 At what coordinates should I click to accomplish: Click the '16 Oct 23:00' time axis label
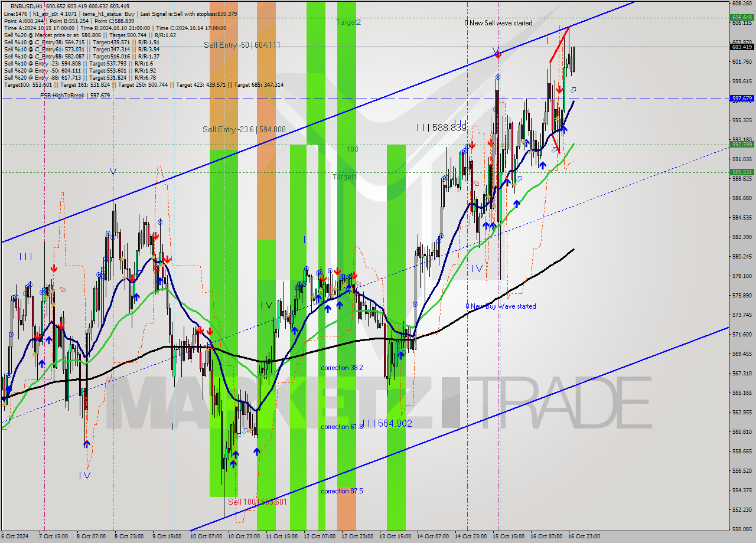[584, 537]
